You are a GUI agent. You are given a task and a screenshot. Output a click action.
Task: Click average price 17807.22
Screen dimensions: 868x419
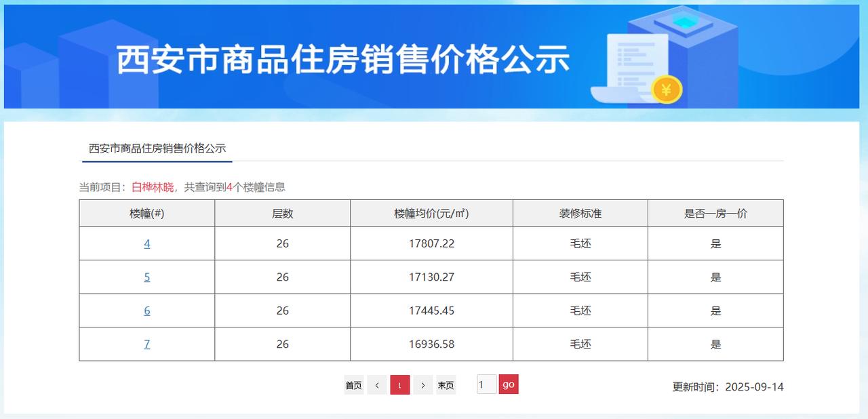[431, 243]
